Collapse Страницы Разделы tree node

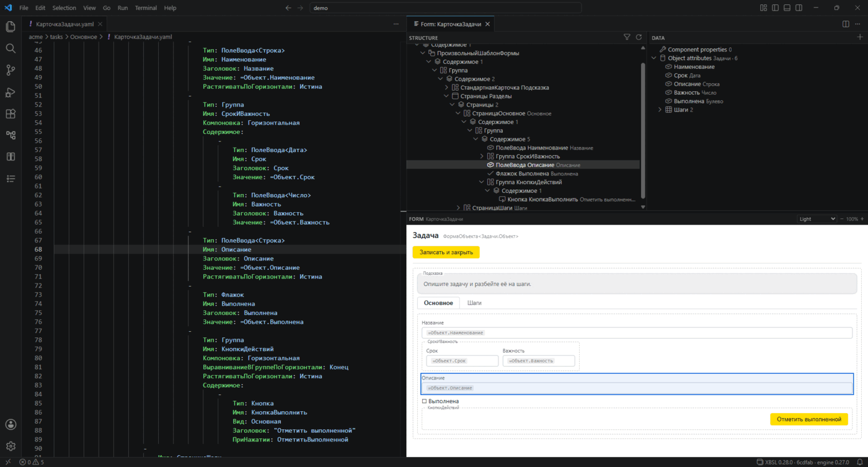446,96
